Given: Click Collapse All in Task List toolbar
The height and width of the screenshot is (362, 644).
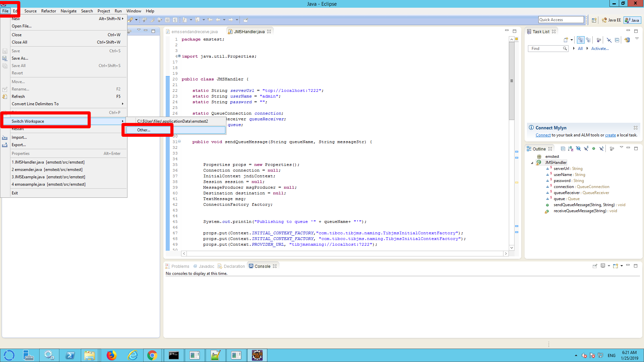Looking at the screenshot, I should (617, 40).
